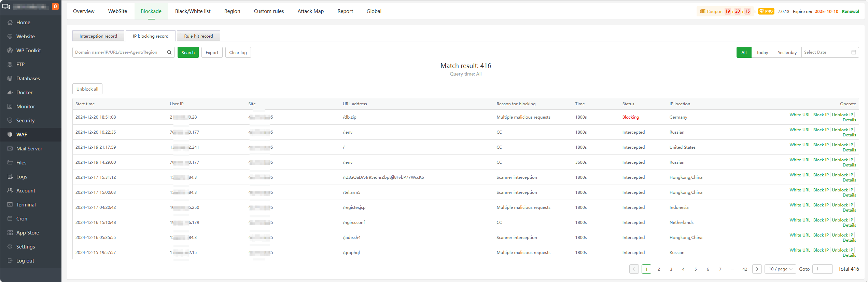The height and width of the screenshot is (282, 868).
Task: Filter records to Today
Action: point(762,52)
